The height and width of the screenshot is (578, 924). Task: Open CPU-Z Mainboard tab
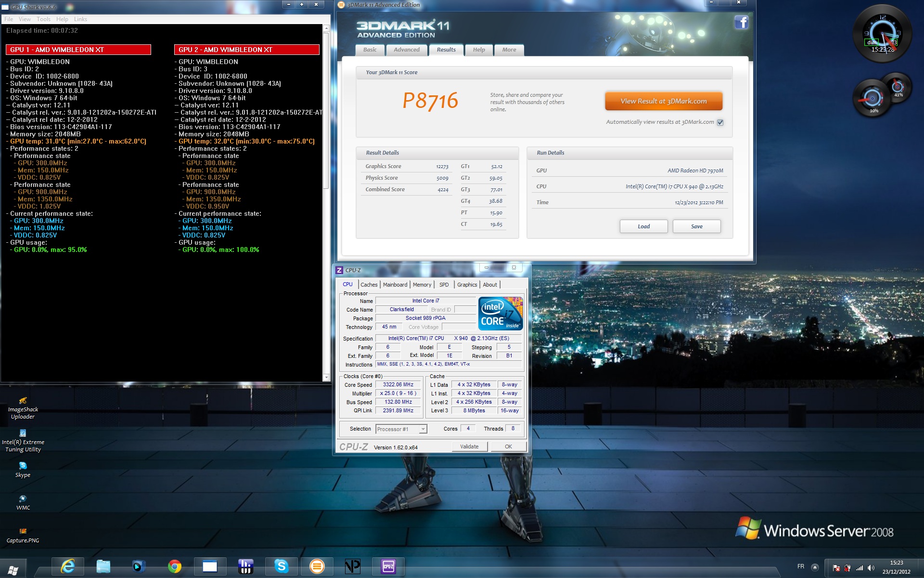coord(395,285)
